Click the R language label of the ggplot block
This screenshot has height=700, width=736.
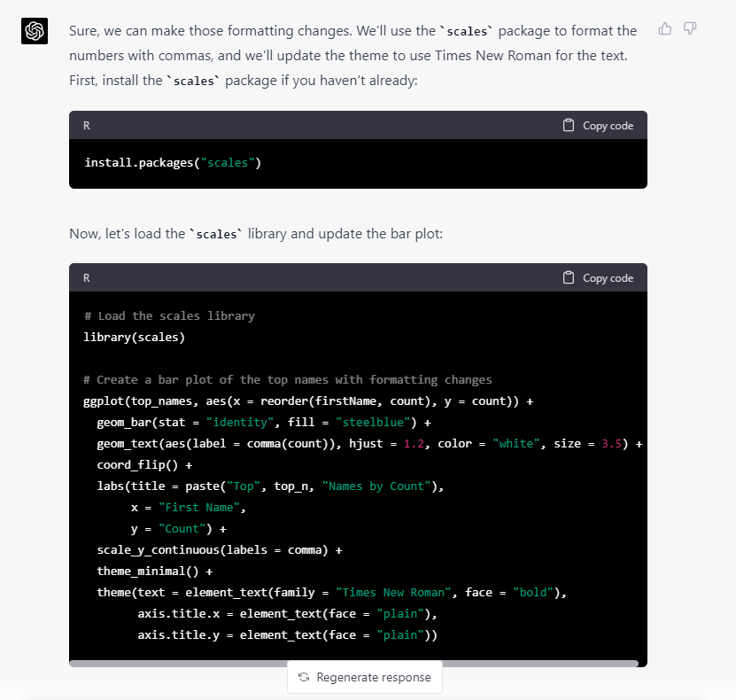click(87, 278)
